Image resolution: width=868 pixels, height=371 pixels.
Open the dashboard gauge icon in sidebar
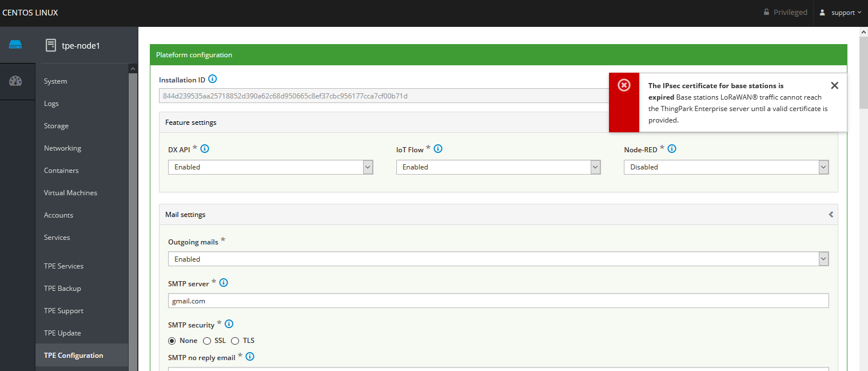15,81
